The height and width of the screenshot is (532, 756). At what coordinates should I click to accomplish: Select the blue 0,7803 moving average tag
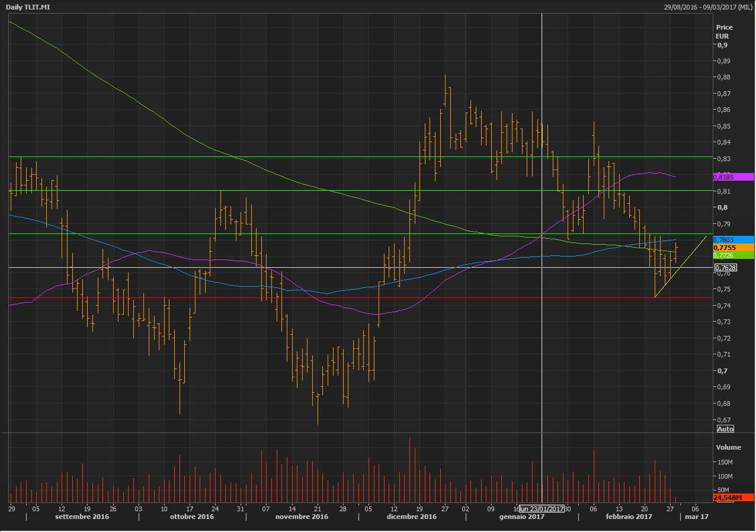(733, 239)
